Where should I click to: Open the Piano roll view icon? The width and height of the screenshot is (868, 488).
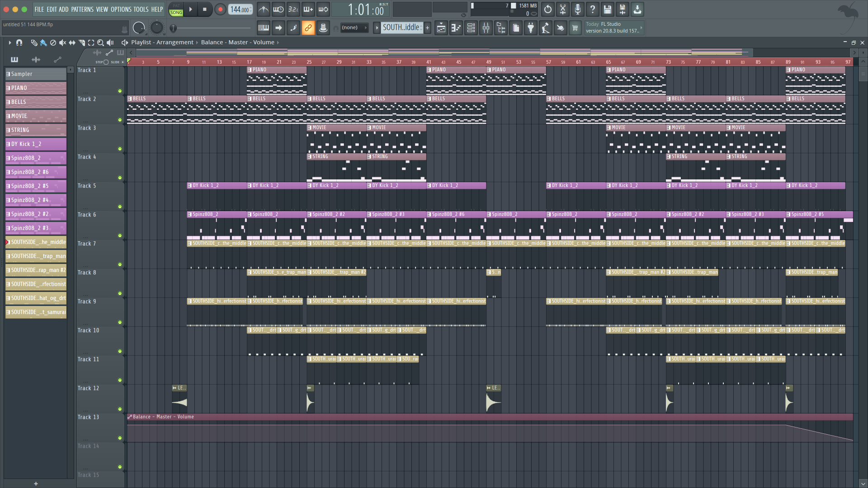(x=456, y=28)
